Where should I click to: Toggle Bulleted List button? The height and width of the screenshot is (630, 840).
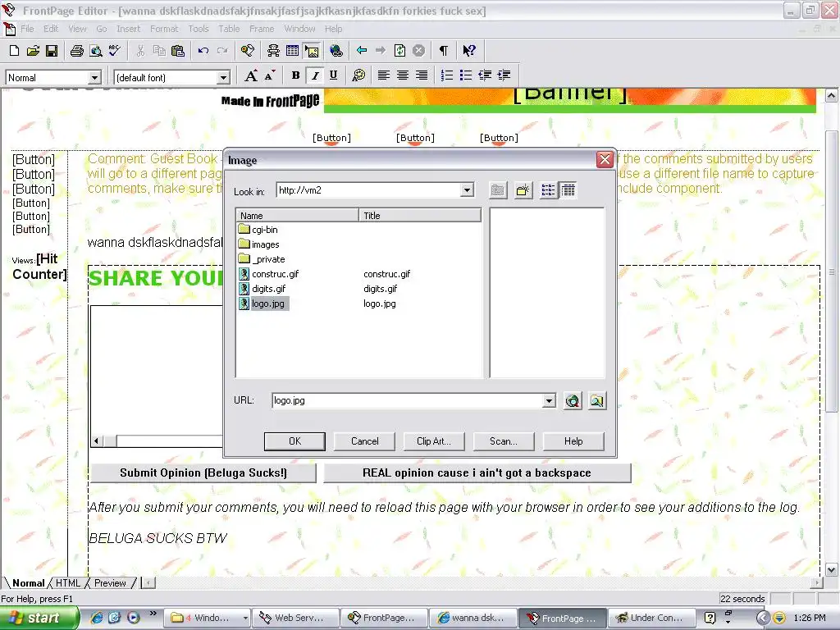[x=466, y=75]
